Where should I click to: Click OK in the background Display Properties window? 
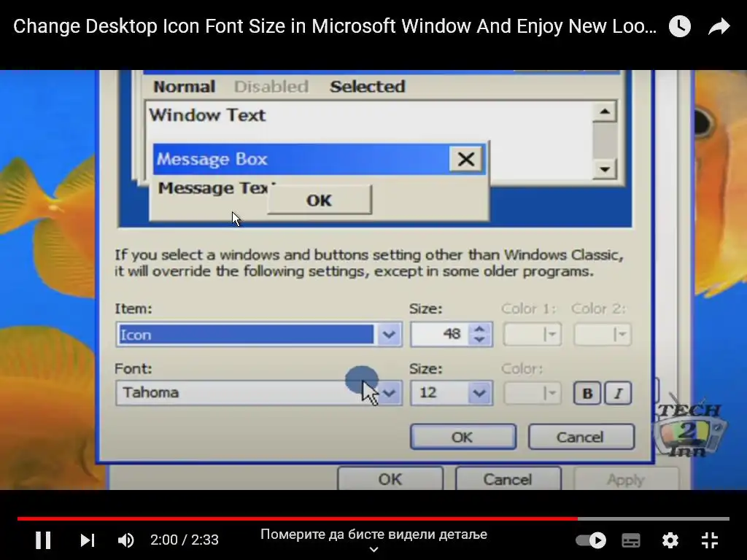pos(390,478)
